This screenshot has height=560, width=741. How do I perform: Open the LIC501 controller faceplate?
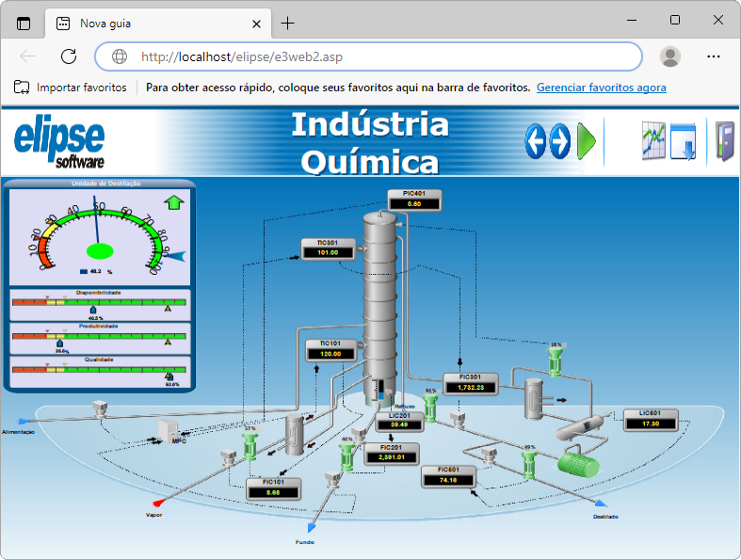(x=651, y=420)
